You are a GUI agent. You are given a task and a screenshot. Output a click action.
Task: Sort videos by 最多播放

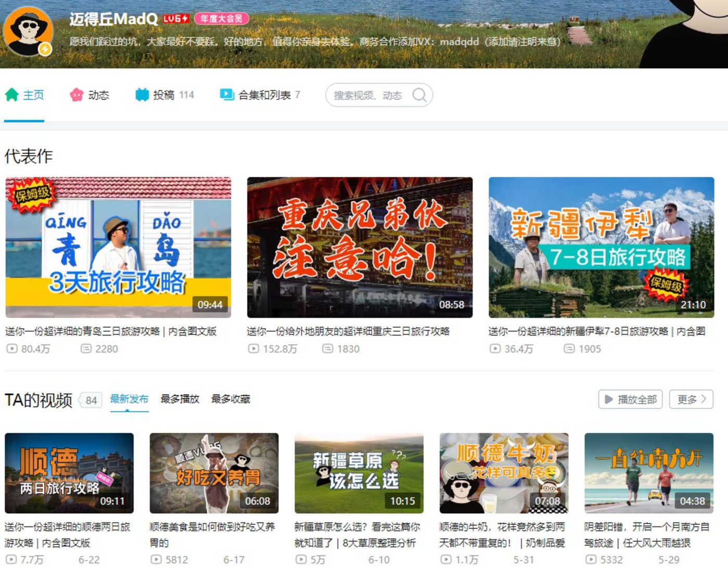point(180,399)
